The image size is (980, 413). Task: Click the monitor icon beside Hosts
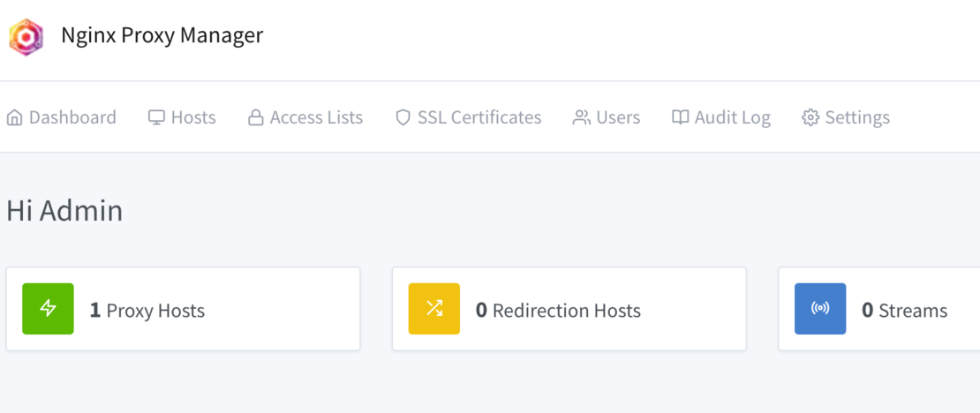point(156,117)
